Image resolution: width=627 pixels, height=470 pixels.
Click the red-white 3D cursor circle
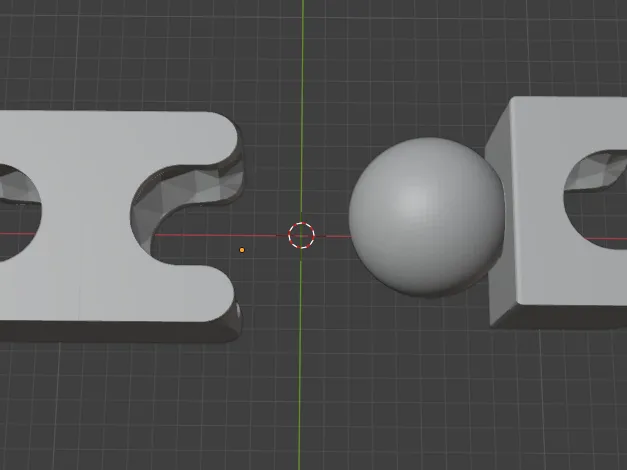coord(302,235)
